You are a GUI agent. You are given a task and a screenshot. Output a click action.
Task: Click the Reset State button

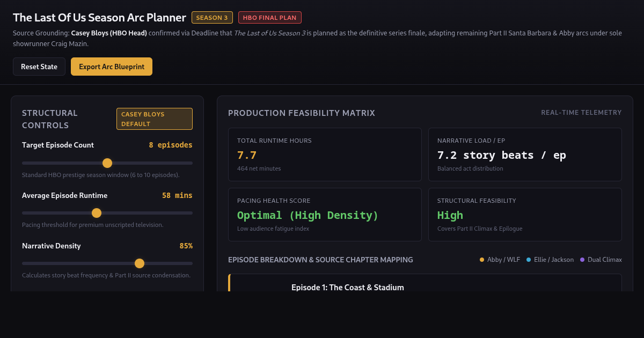pos(39,67)
